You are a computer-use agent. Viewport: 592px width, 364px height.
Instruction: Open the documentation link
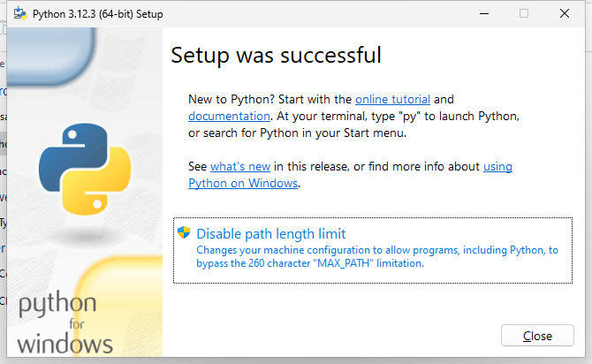[229, 116]
